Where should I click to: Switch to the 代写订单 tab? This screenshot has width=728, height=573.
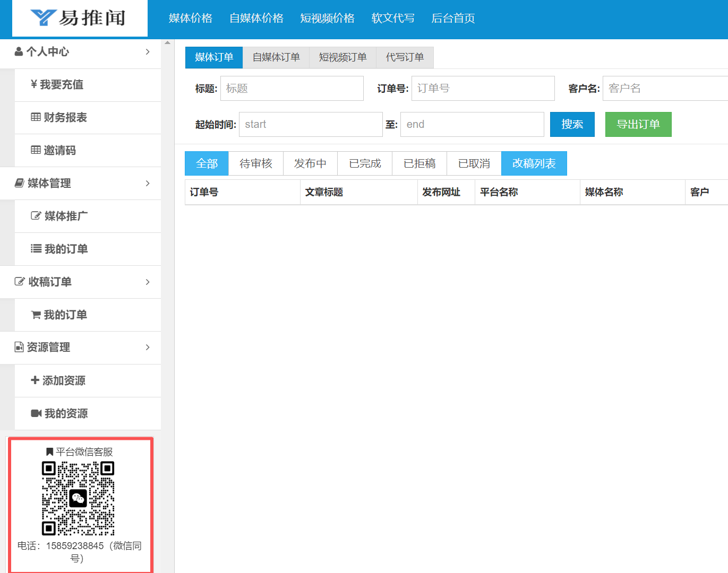(x=405, y=57)
